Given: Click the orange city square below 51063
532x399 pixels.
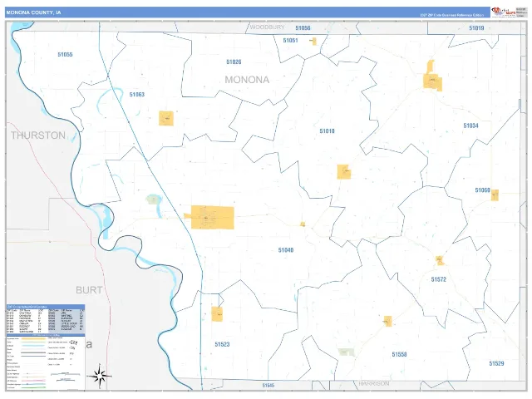Looking at the screenshot, I should click(x=166, y=118).
